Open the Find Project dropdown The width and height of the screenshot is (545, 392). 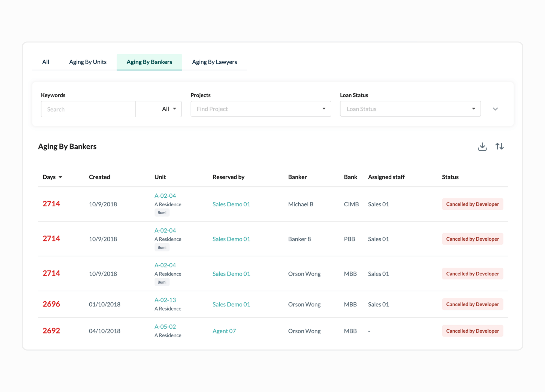pos(261,109)
